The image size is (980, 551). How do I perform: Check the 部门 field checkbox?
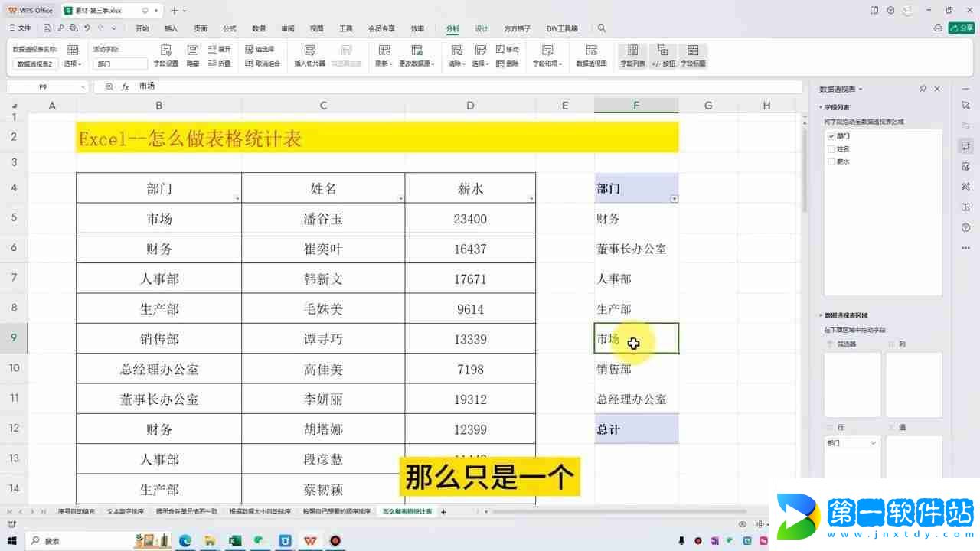click(x=832, y=135)
